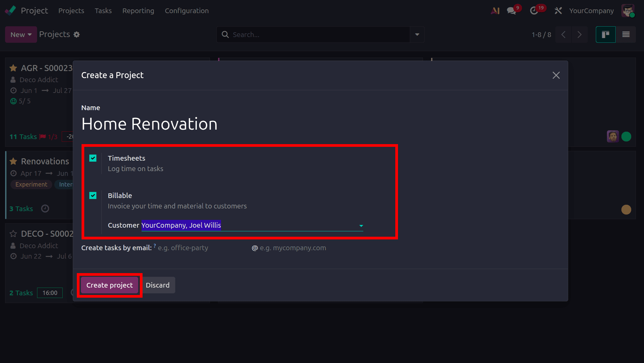Viewport: 644px width, 363px height.
Task: Uncheck the Timesheets checkbox
Action: (93, 158)
